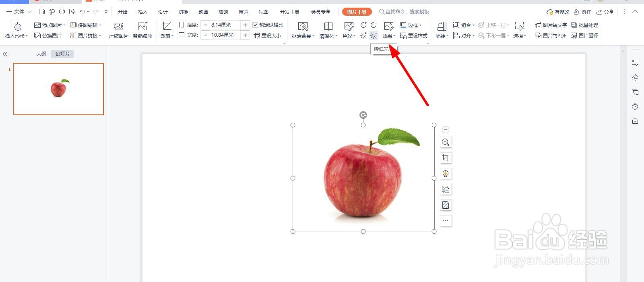Click the floating zoom magnifier icon beside image

pos(446,142)
